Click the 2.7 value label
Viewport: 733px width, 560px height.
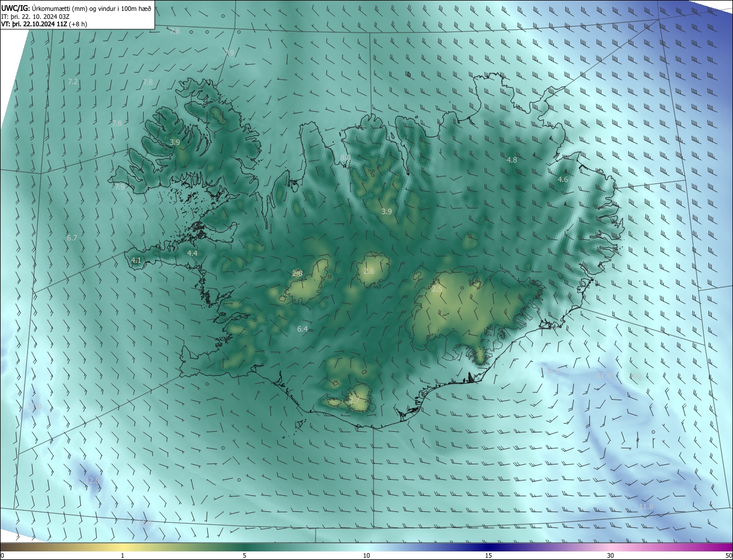pos(354,400)
